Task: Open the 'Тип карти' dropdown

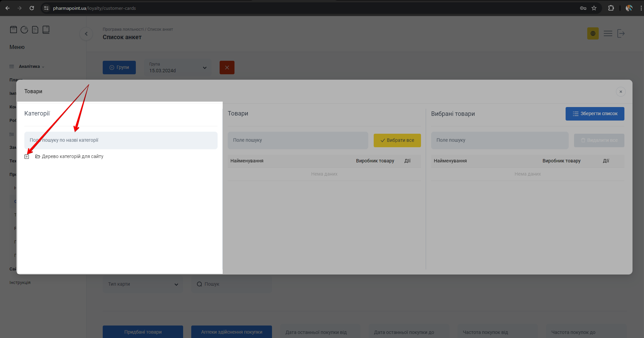Action: tap(143, 284)
